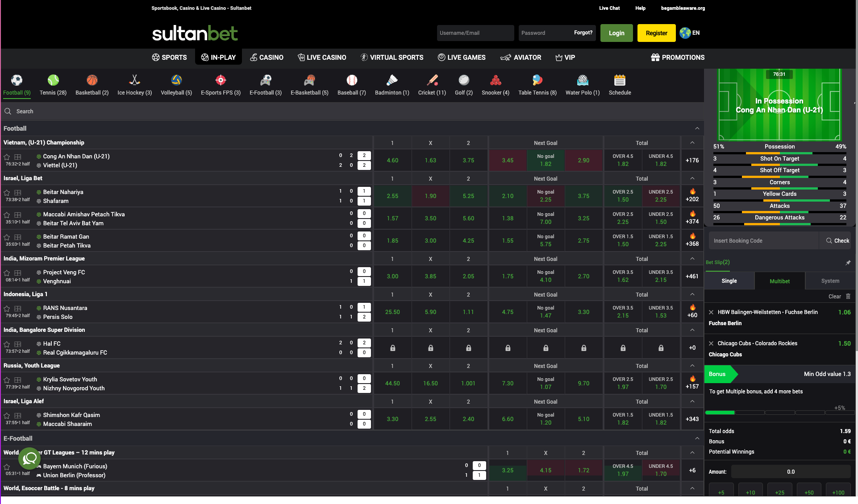
Task: Remove Chicago Cubs bet from slip
Action: click(x=711, y=343)
